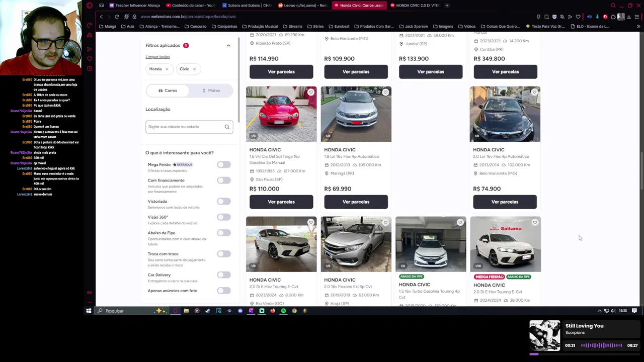The height and width of the screenshot is (362, 644).
Task: Select the Motos tab
Action: tap(211, 90)
